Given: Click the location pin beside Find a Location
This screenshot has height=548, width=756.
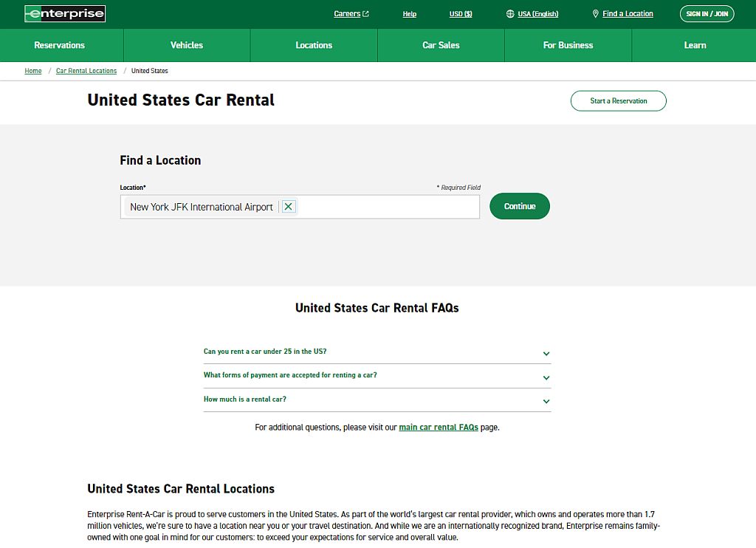Looking at the screenshot, I should [595, 13].
